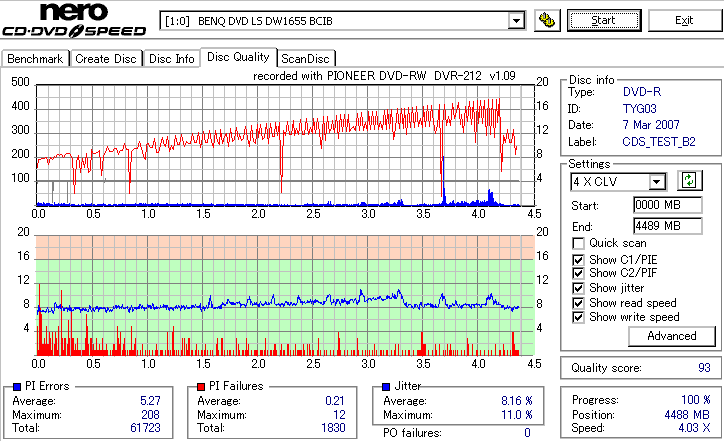Click the green refresh icon beside speed
This screenshot has height=441, width=724.
[689, 180]
